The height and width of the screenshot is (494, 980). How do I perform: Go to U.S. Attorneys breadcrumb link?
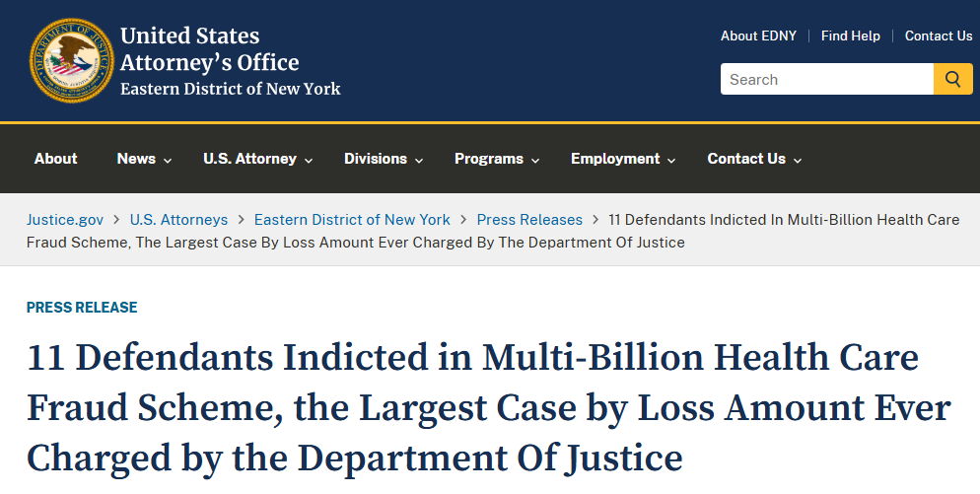point(178,220)
